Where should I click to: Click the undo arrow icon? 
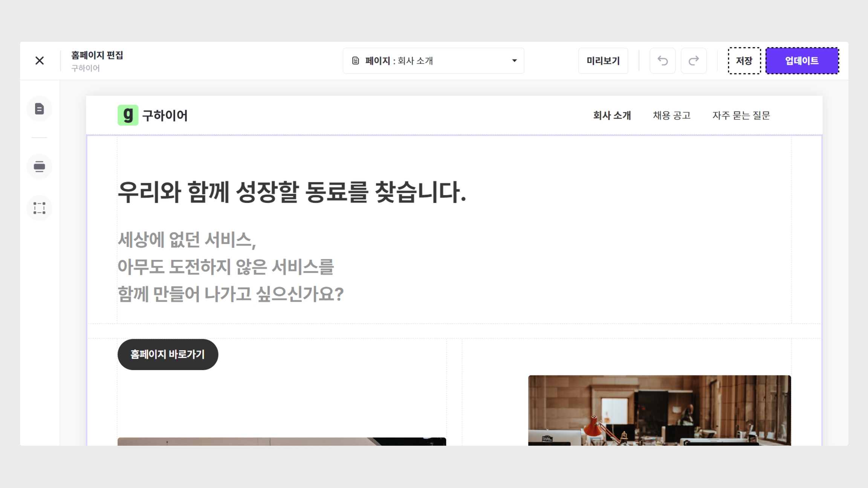click(x=662, y=61)
